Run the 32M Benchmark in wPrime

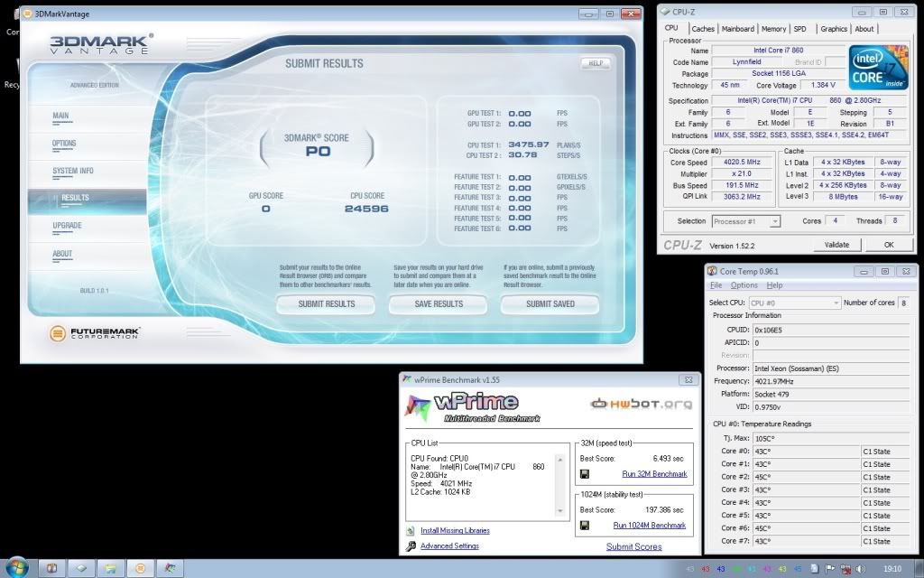[x=655, y=474]
